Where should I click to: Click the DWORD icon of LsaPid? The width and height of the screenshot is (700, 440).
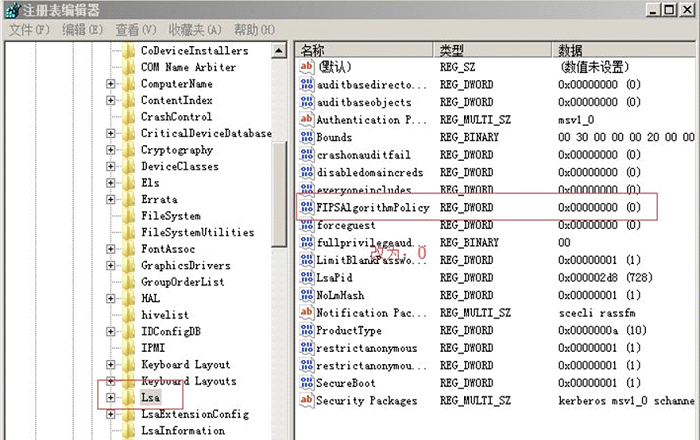click(x=307, y=278)
